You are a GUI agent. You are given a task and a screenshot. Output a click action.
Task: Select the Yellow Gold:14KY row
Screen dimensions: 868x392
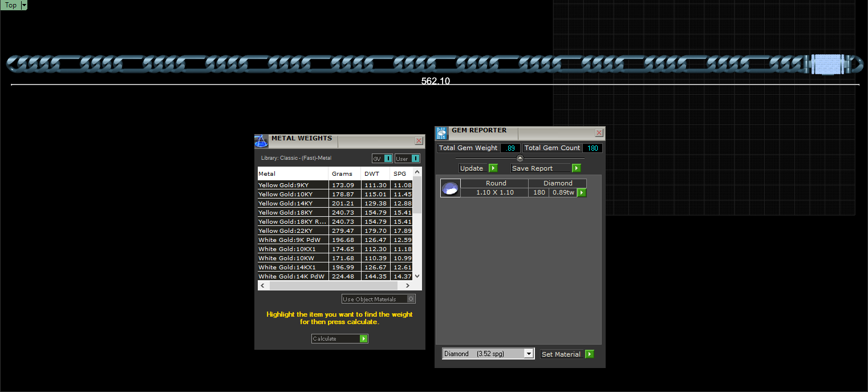point(335,203)
